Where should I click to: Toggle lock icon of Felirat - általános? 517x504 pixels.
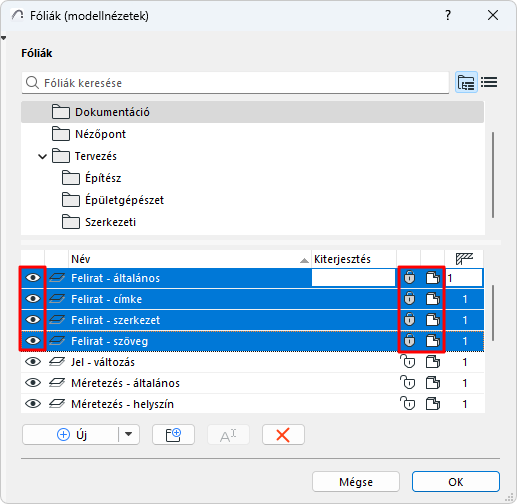click(409, 278)
